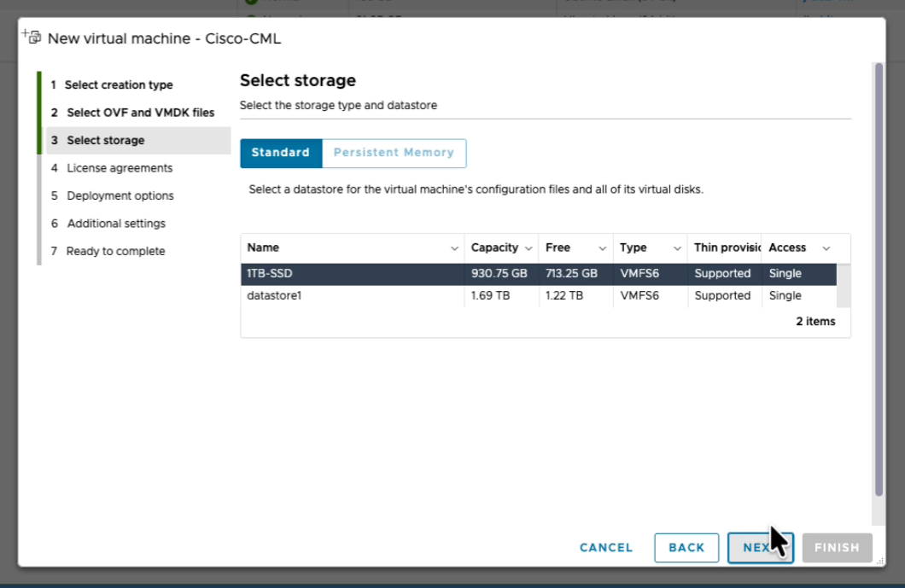
Task: Open the Access column chevron menu
Action: click(x=826, y=248)
